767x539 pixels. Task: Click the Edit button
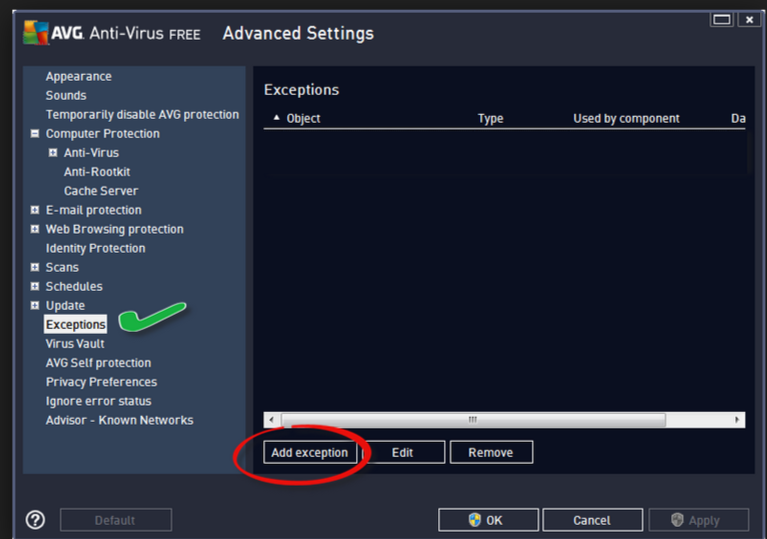pos(402,453)
